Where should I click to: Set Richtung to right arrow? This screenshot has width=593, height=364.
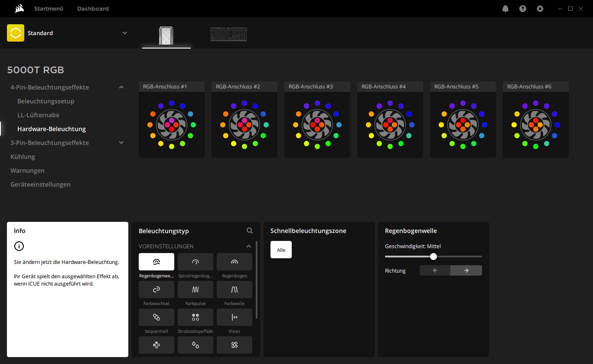(466, 270)
